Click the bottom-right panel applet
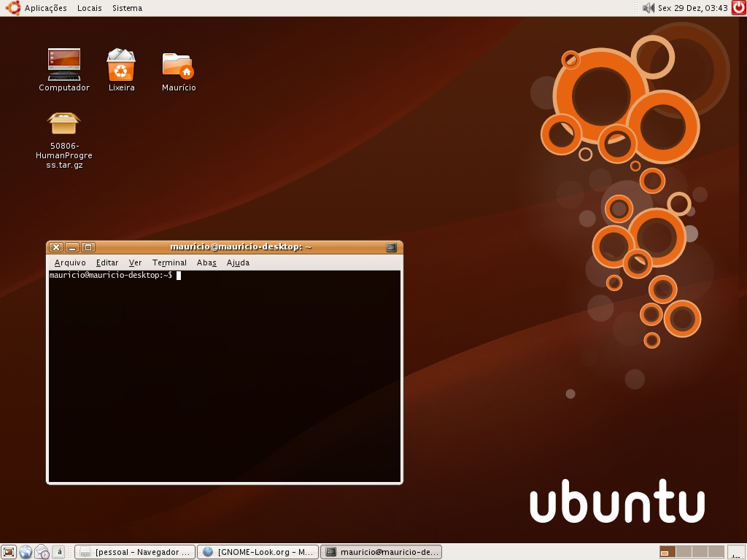 738,552
